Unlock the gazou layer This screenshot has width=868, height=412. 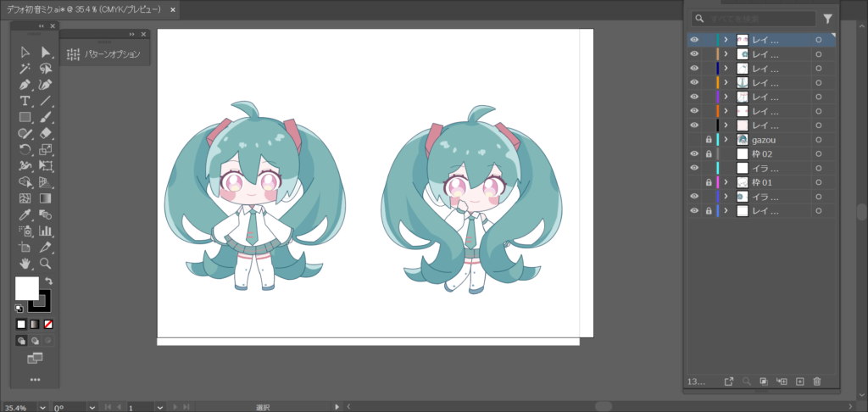pyautogui.click(x=709, y=139)
